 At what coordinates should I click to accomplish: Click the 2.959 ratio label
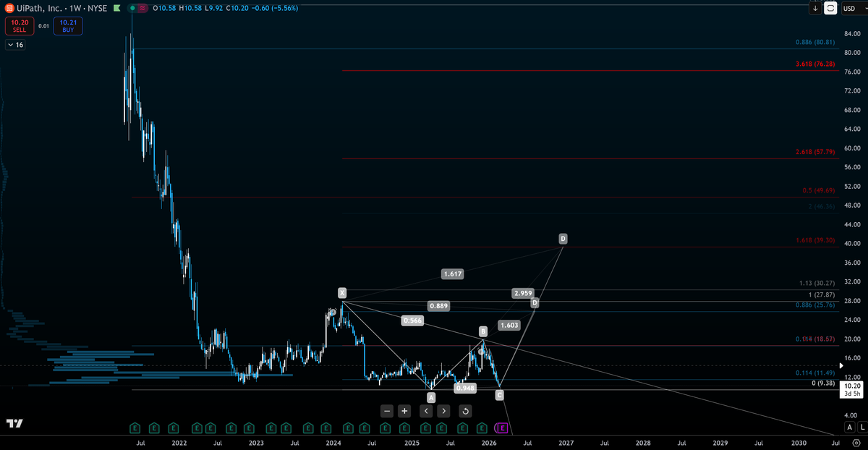pyautogui.click(x=523, y=293)
